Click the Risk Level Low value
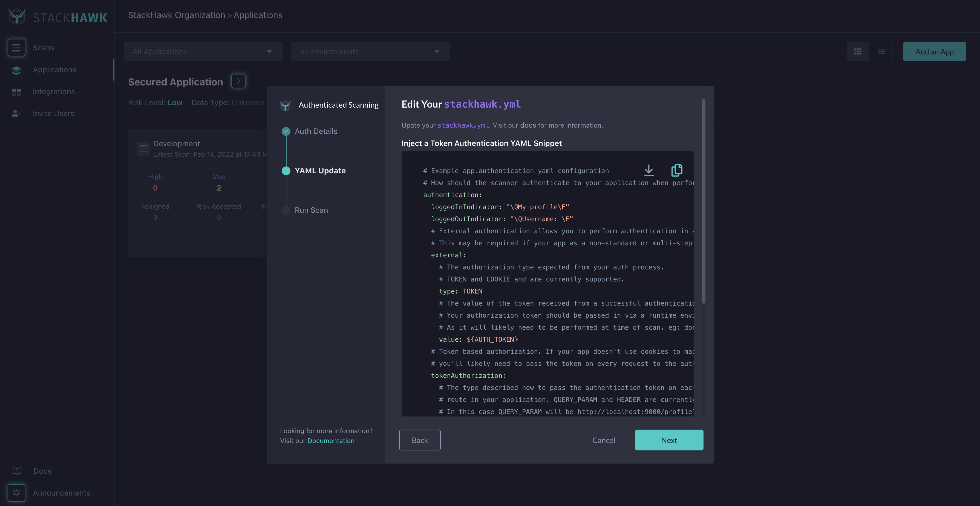The image size is (980, 506). point(175,102)
